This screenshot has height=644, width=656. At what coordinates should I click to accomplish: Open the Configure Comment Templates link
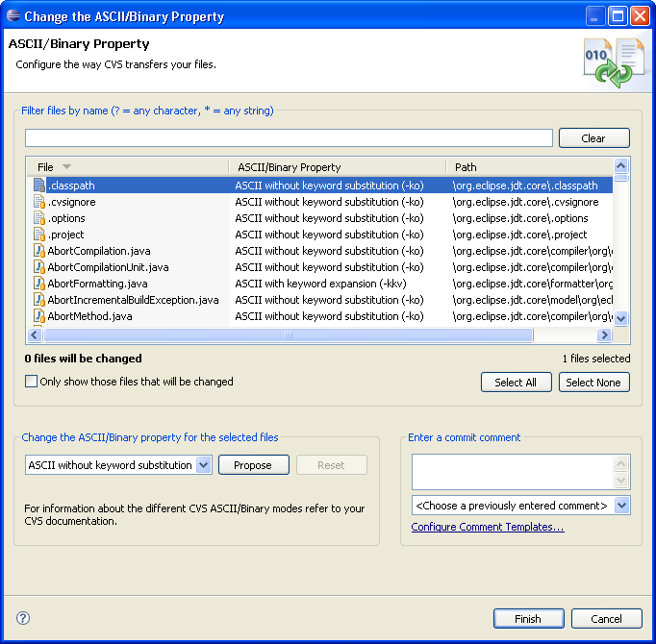click(x=488, y=527)
